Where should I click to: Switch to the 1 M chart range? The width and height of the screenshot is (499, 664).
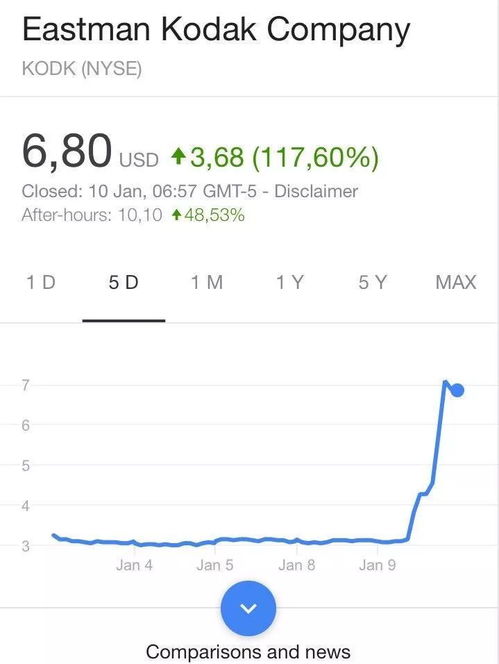point(207,282)
